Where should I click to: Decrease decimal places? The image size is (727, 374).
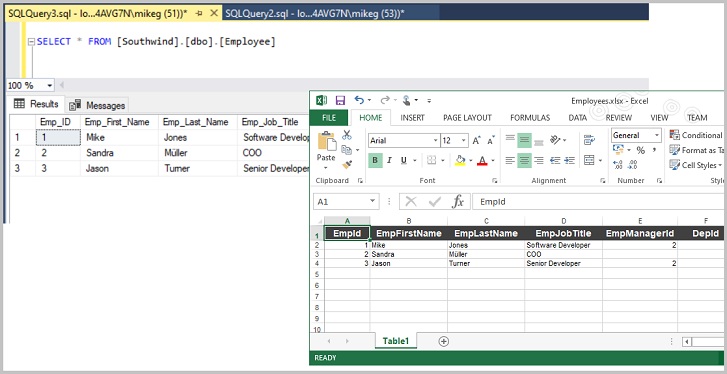pos(632,165)
